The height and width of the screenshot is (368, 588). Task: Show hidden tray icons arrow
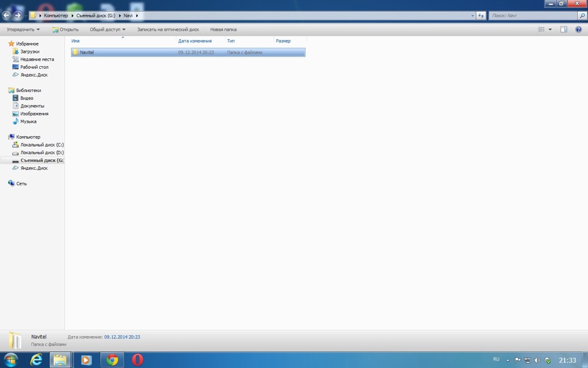pos(508,360)
